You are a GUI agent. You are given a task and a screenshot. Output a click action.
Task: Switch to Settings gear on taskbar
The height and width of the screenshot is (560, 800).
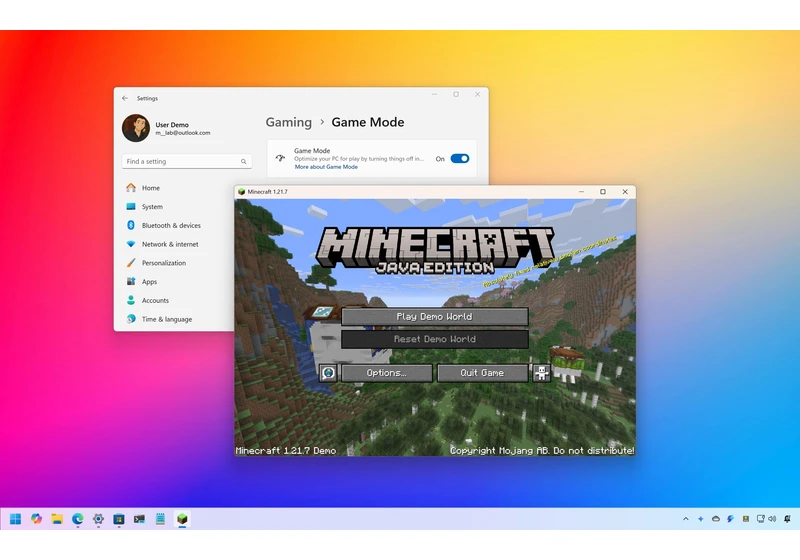98,519
